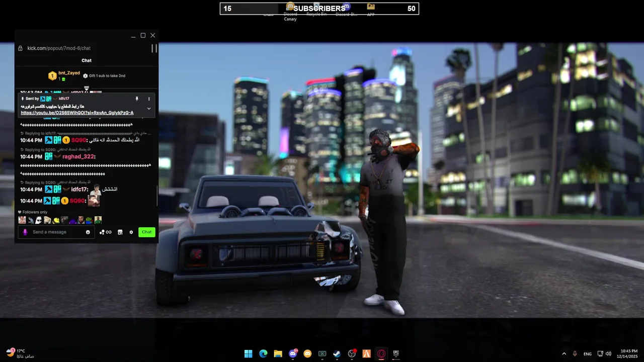Image resolution: width=644 pixels, height=362 pixels.
Task: Open weather widget showing 17°C
Action: pos(20,353)
